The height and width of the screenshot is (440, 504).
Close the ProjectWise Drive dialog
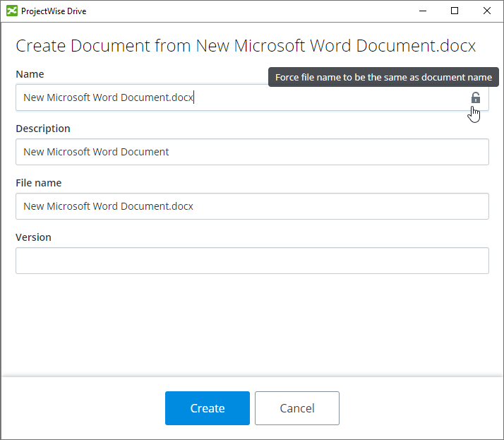pos(487,11)
